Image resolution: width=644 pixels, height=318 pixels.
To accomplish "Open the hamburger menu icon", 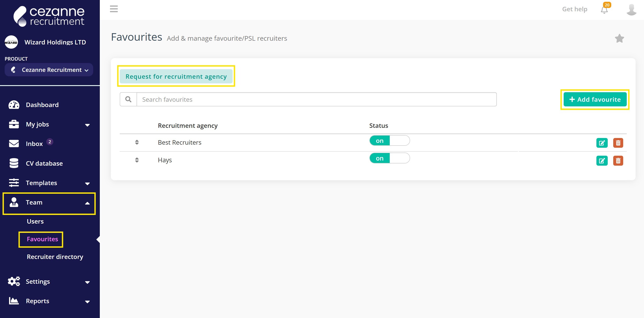I will pos(114,9).
